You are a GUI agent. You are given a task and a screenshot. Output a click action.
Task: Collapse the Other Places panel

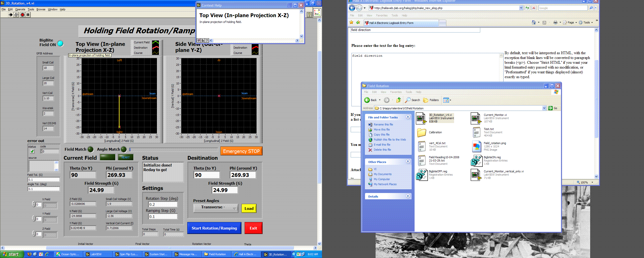coord(408,162)
